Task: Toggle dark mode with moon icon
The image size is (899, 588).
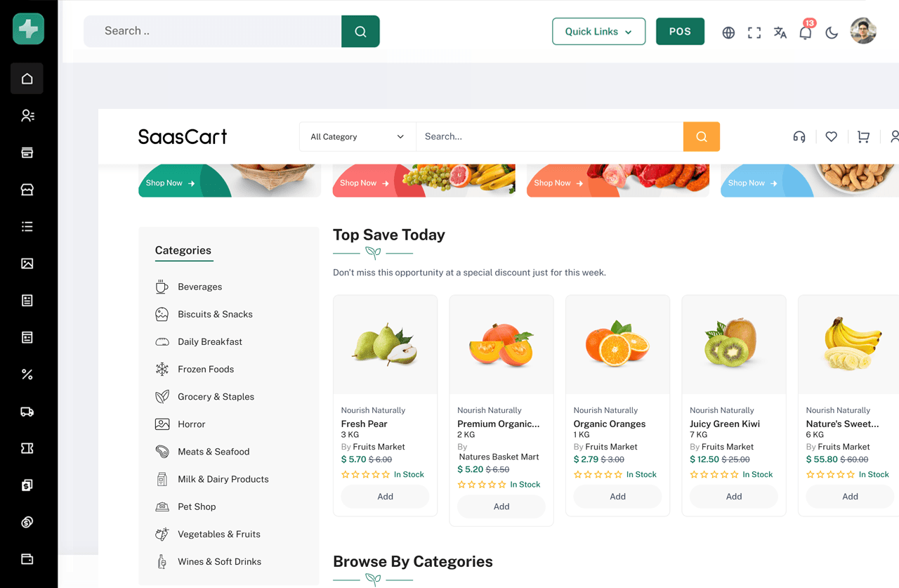Action: (832, 32)
